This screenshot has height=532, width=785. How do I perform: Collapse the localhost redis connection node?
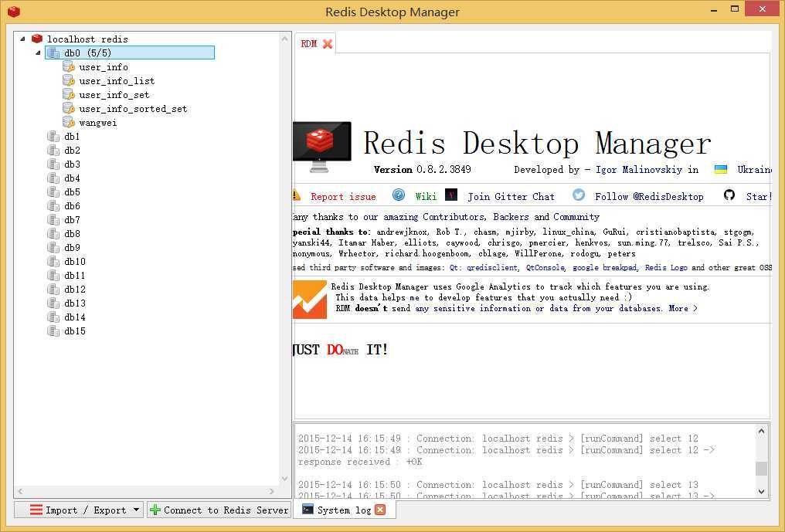tap(22, 39)
